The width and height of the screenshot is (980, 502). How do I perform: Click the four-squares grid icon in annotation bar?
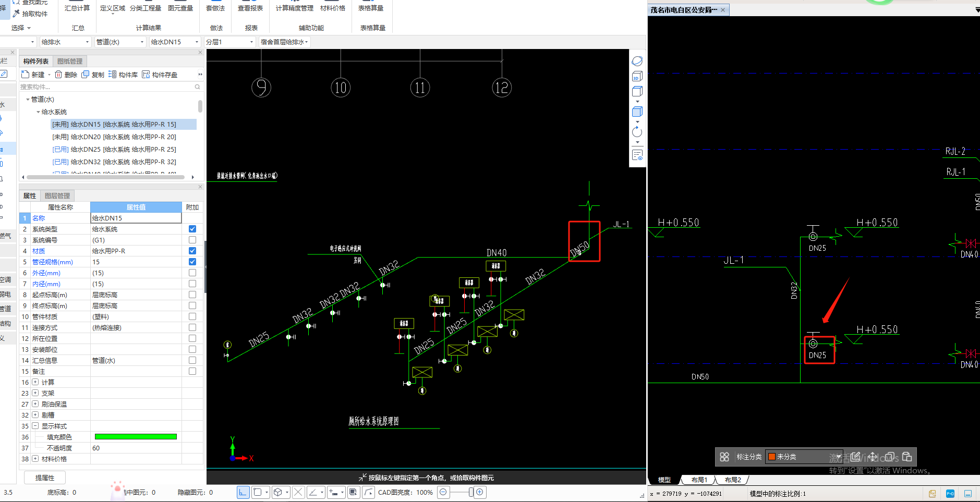[x=724, y=457]
